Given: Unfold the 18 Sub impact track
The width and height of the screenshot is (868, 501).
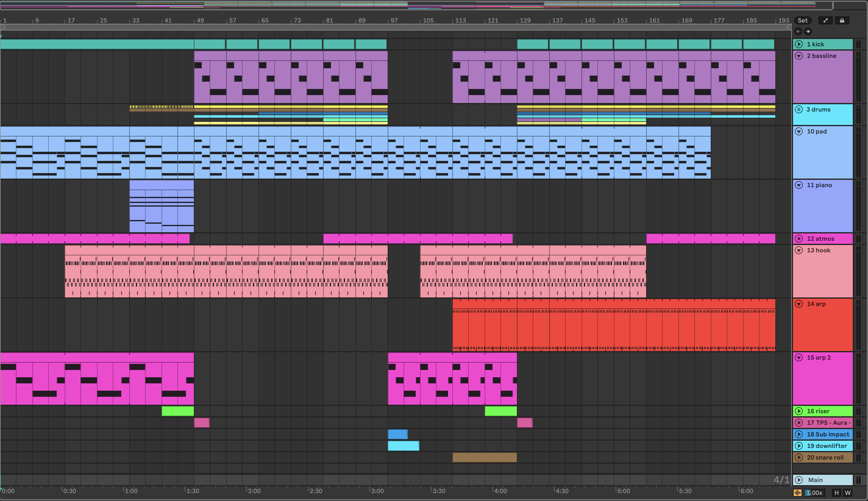Looking at the screenshot, I should (799, 434).
